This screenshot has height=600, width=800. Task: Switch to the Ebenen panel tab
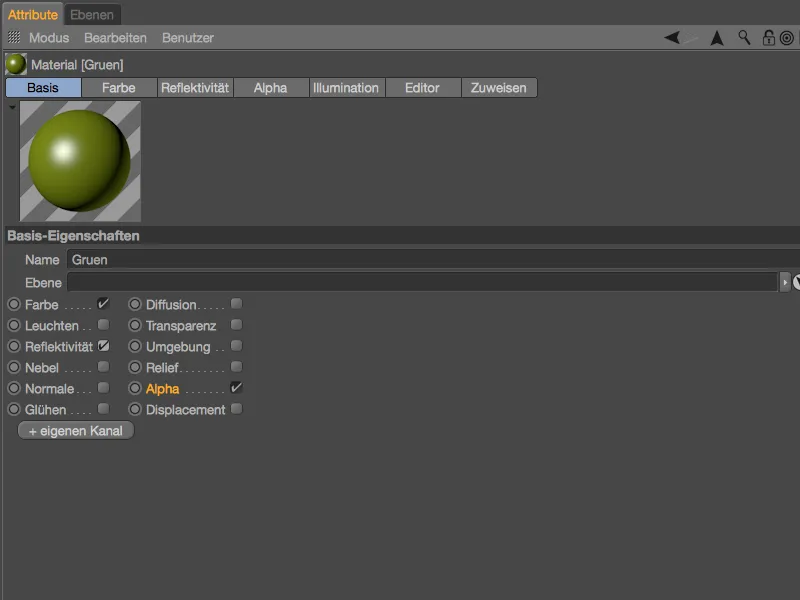(x=92, y=15)
